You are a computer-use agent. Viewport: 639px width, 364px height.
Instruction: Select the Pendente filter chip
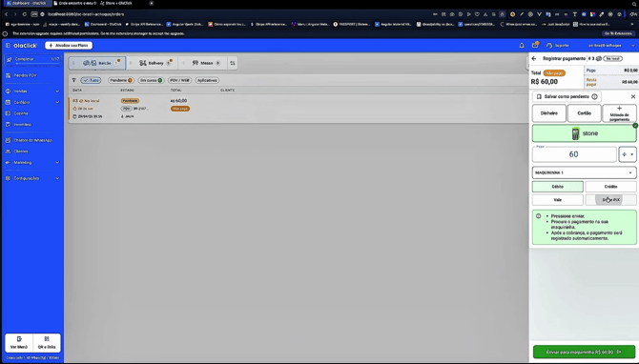[x=120, y=80]
